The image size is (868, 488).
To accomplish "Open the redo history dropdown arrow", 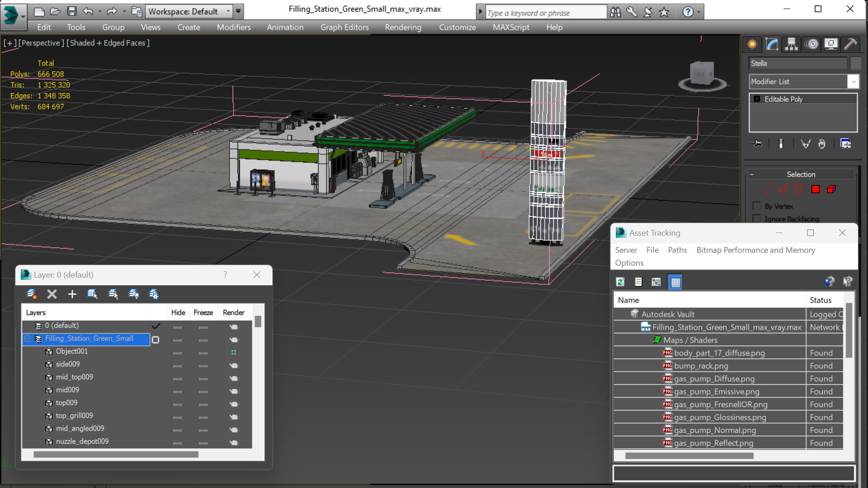I will [124, 11].
